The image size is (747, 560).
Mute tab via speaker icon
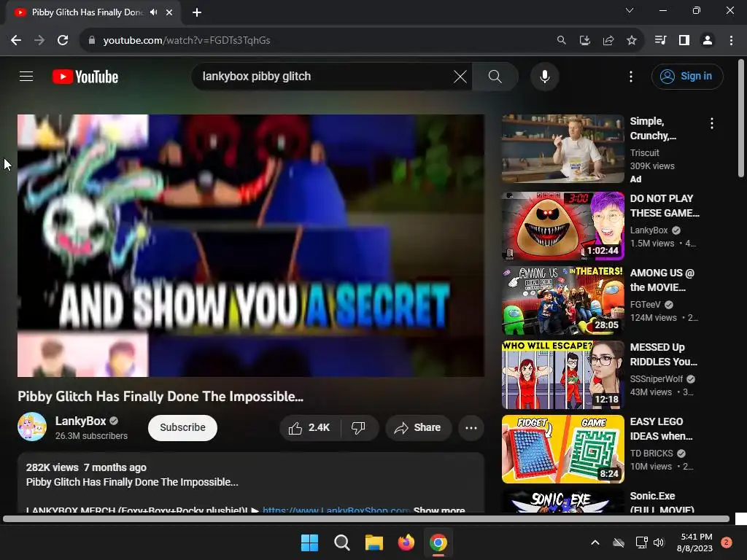tap(153, 12)
